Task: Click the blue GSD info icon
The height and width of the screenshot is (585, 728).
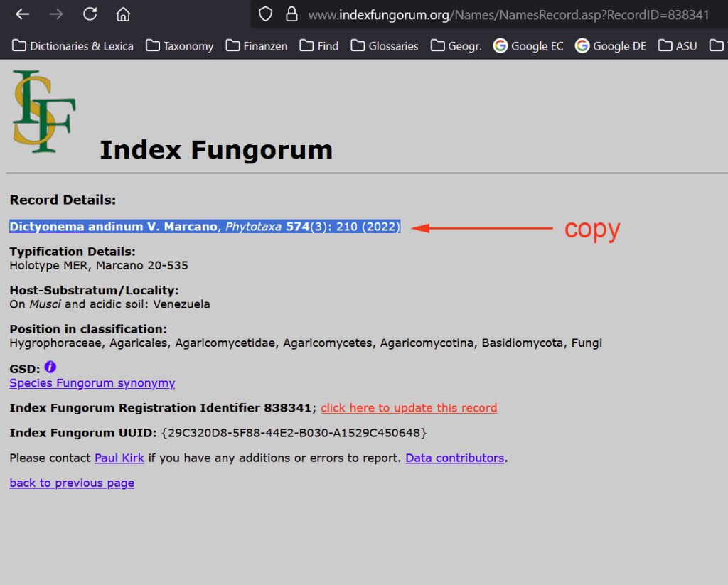Action: pos(50,367)
